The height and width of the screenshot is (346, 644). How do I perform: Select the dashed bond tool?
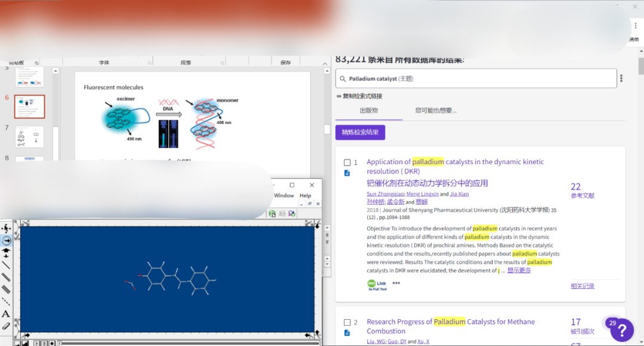pos(6,301)
